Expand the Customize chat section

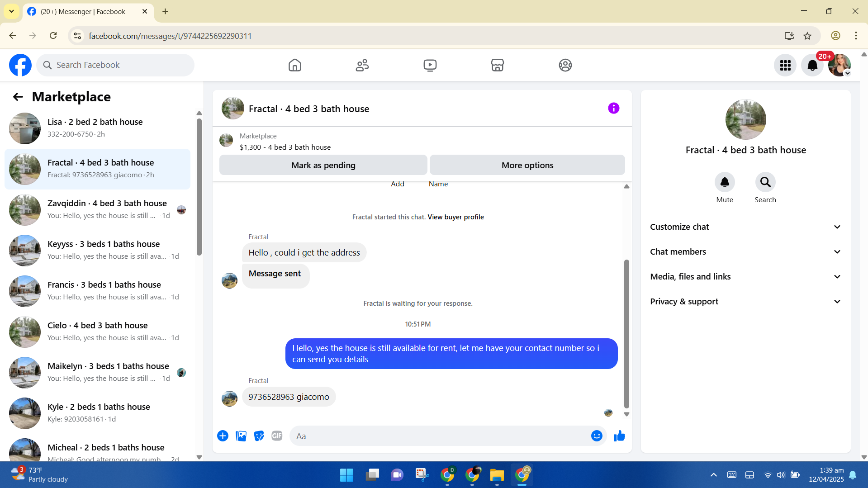click(745, 227)
